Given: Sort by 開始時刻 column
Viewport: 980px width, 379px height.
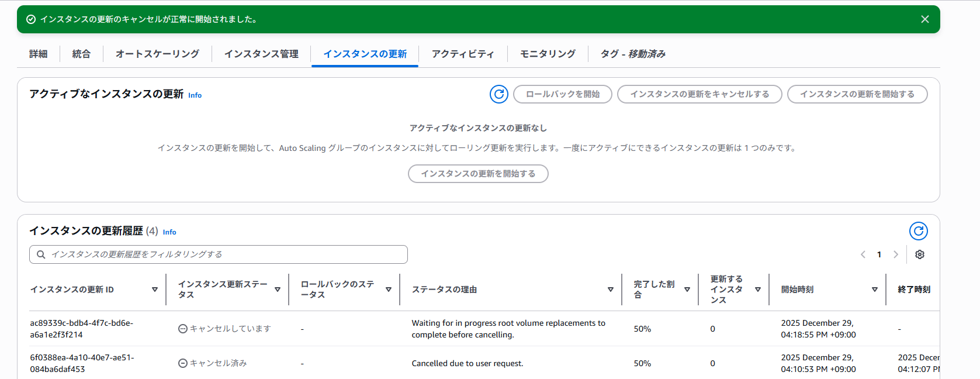Looking at the screenshot, I should coord(874,290).
